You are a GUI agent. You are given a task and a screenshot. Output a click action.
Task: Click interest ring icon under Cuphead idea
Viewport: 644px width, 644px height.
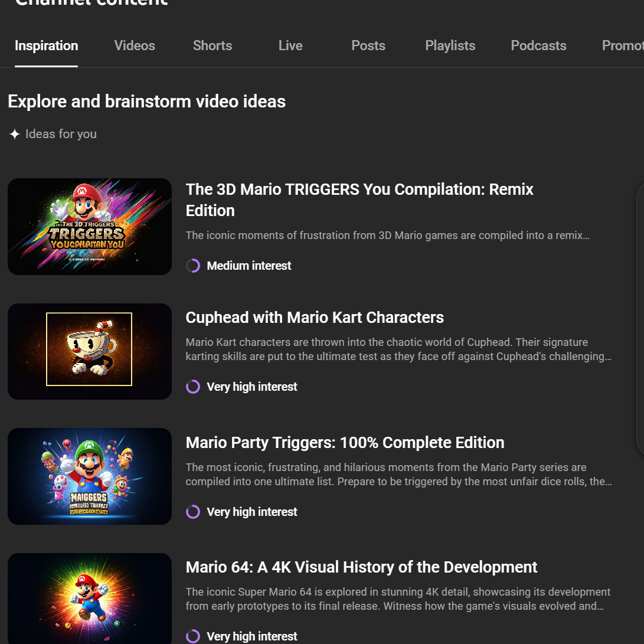(x=193, y=387)
